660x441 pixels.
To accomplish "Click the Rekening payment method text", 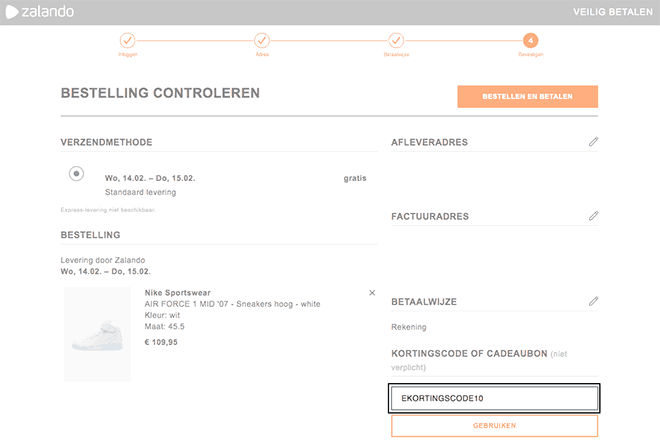I will pyautogui.click(x=409, y=327).
